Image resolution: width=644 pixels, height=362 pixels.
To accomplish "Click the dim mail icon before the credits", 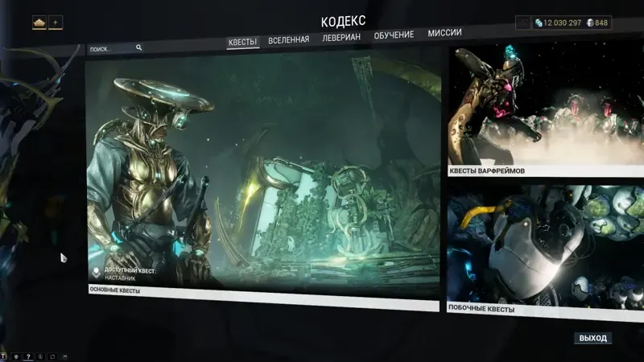I will [522, 23].
